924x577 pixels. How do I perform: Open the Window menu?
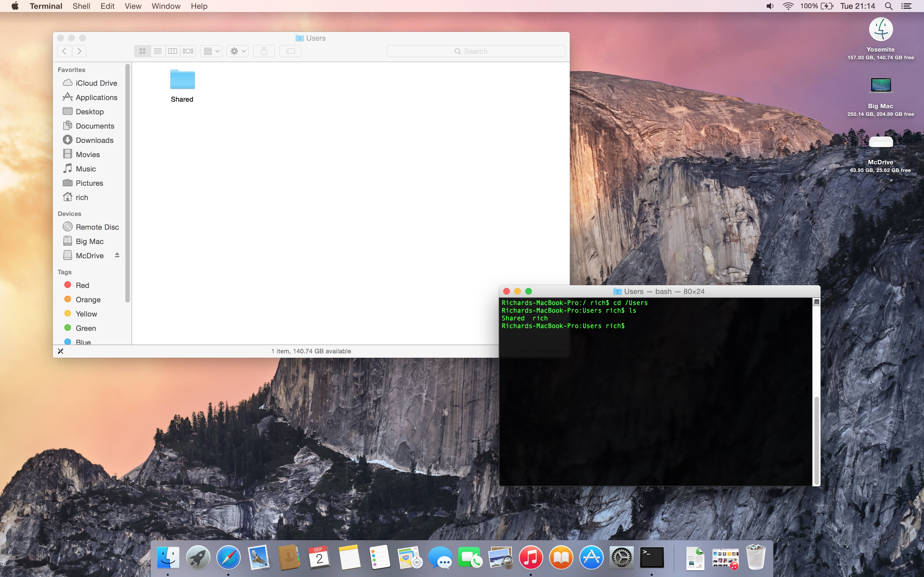coord(166,6)
